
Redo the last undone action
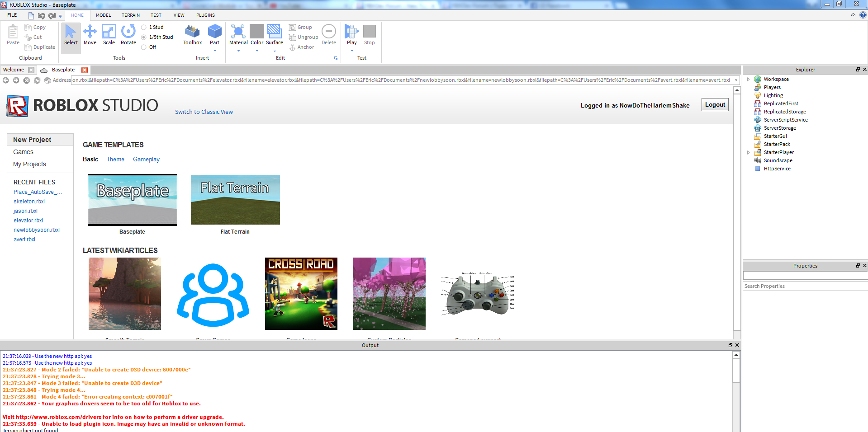pos(52,15)
